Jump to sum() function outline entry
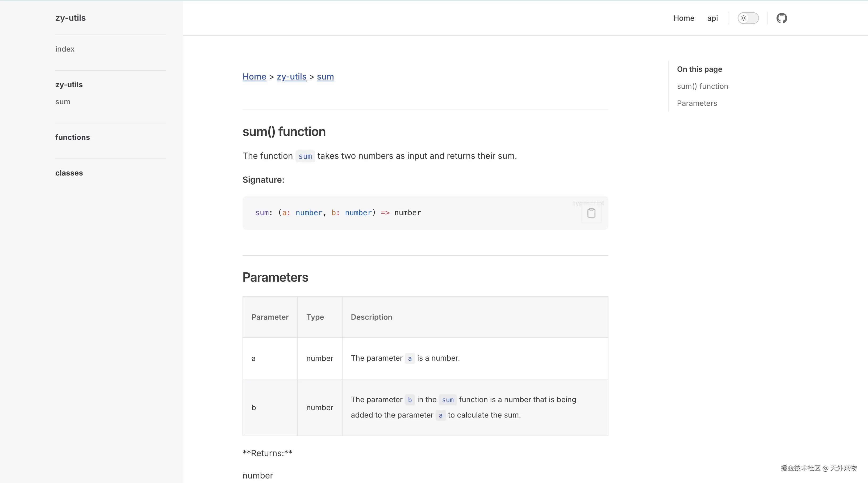 pos(702,86)
